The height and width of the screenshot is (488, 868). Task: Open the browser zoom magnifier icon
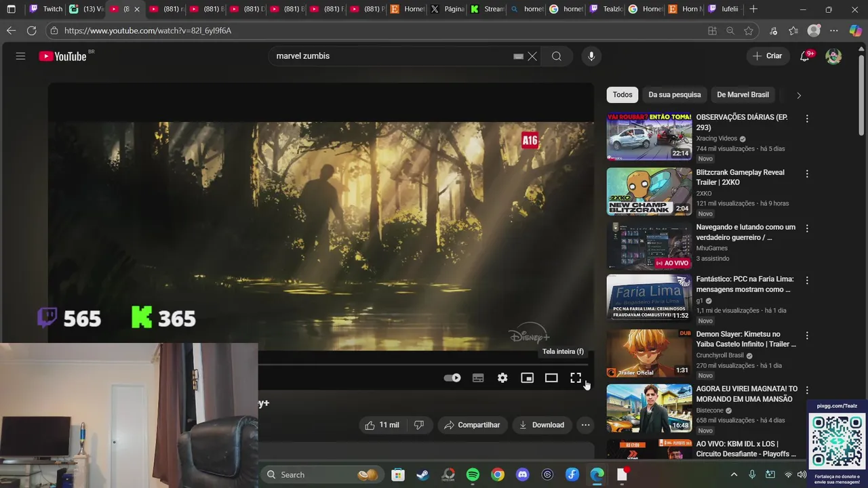pos(730,30)
